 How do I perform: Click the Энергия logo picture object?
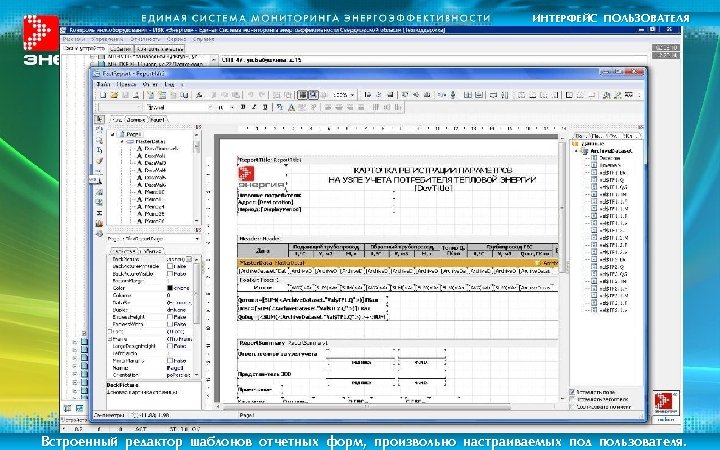261,177
